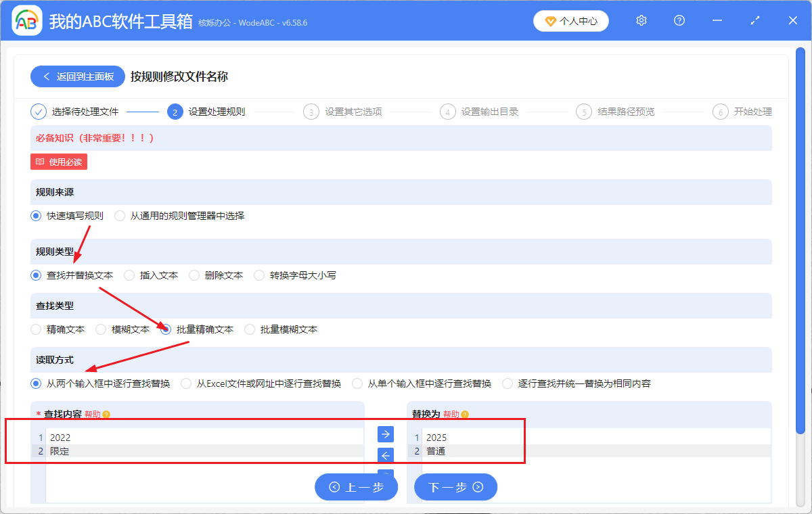Viewport: 812px width, 514px height.
Task: Select the 快速填写规则 radio option
Action: point(35,216)
